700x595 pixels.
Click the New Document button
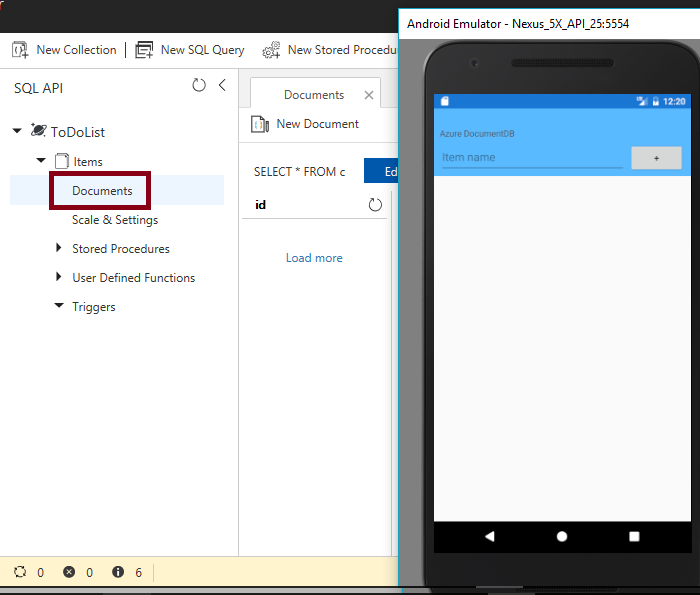click(x=305, y=124)
